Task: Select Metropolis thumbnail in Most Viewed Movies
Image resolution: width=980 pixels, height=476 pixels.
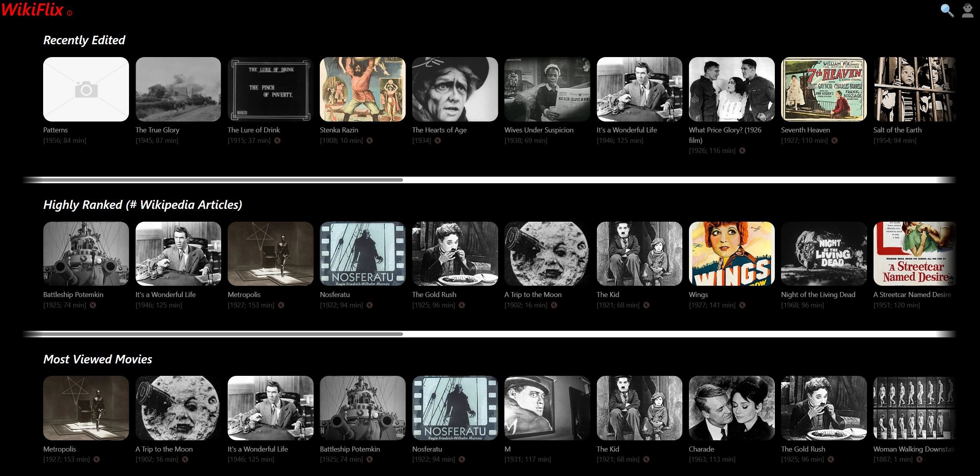Action: [x=86, y=408]
